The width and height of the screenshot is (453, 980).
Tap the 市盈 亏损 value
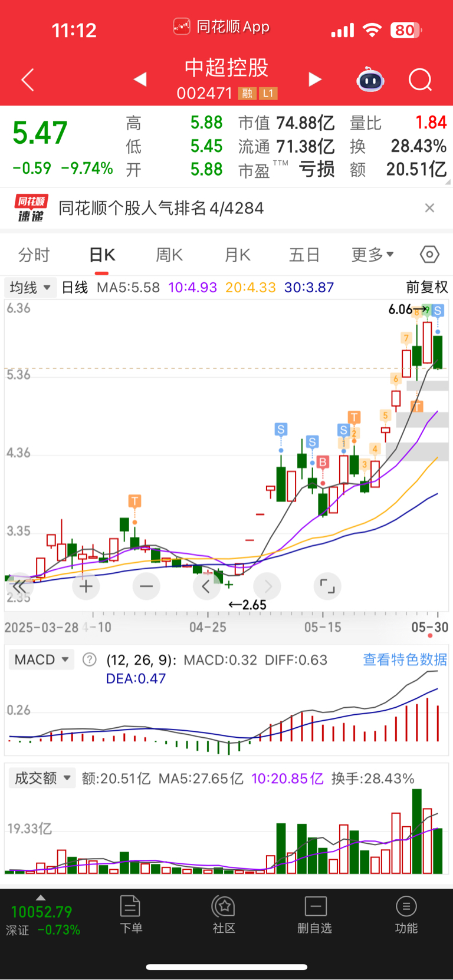pos(317,170)
